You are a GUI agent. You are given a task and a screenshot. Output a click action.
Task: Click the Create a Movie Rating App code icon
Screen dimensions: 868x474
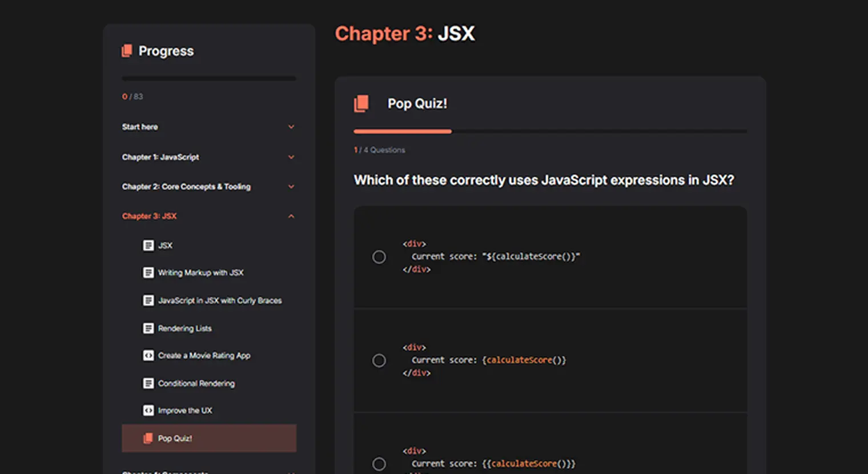(148, 356)
